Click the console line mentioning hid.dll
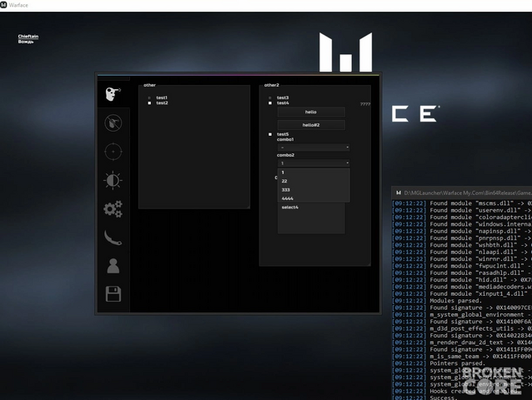The height and width of the screenshot is (400, 532). point(462,280)
